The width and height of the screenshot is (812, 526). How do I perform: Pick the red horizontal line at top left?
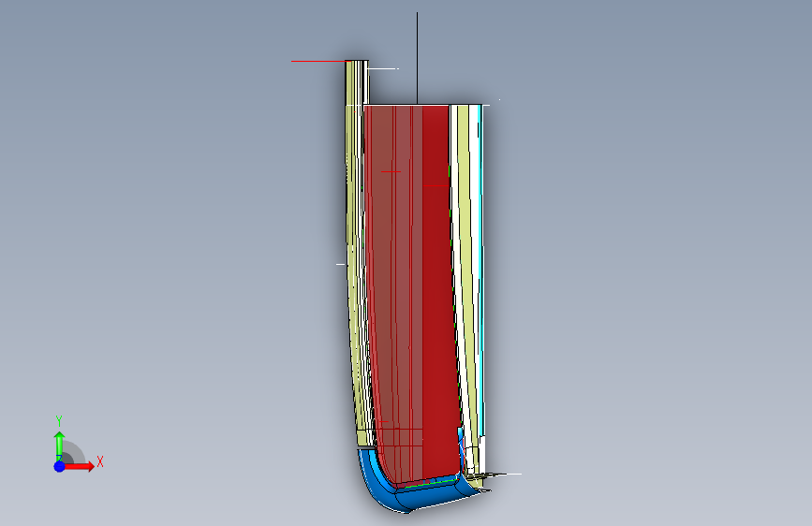[321, 61]
